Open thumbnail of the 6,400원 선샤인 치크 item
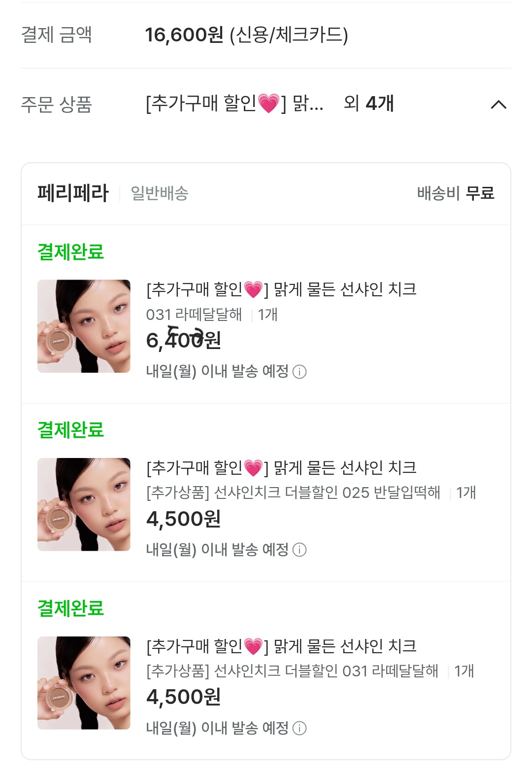This screenshot has height=775, width=532. 84,326
